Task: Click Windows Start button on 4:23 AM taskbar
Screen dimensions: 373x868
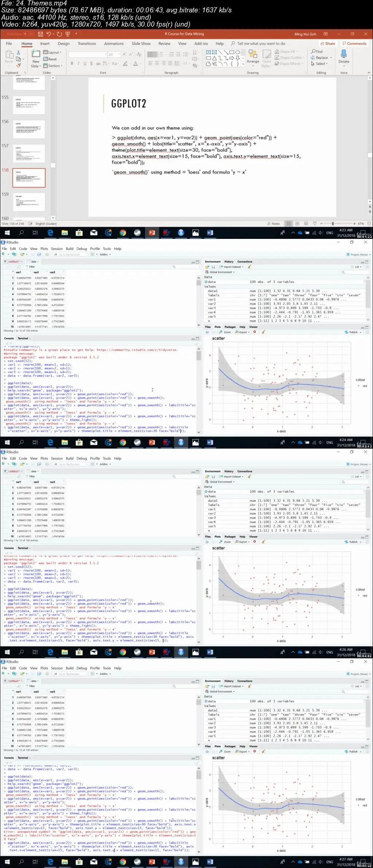Action: pyautogui.click(x=7, y=233)
